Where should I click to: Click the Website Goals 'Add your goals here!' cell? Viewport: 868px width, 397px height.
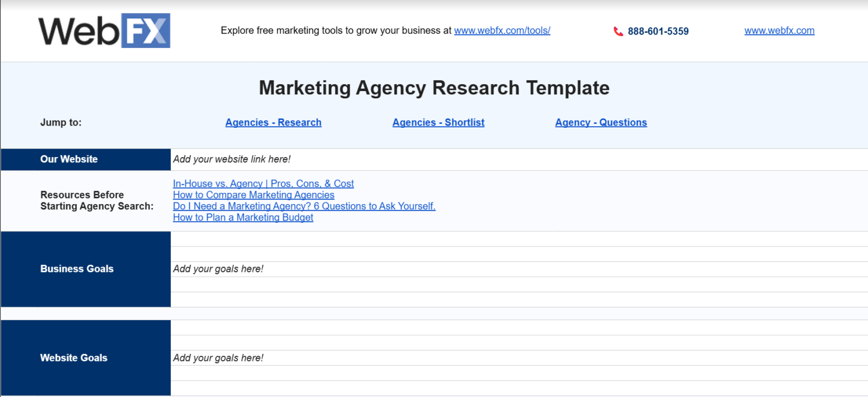[x=519, y=358]
